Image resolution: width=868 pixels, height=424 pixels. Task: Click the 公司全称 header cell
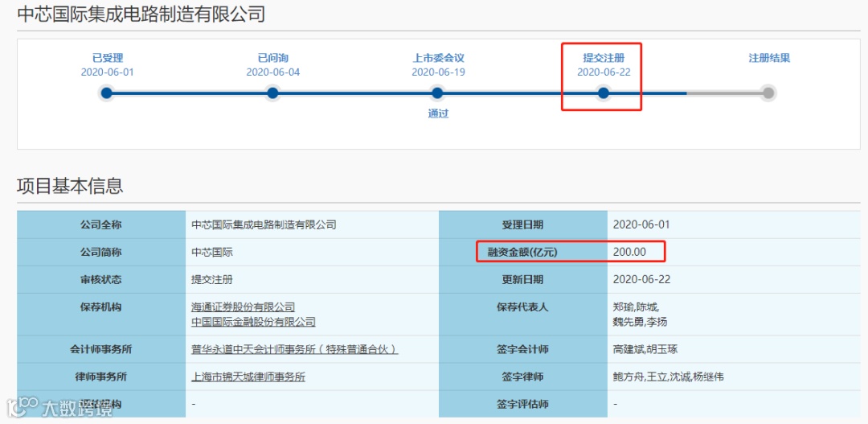click(101, 225)
